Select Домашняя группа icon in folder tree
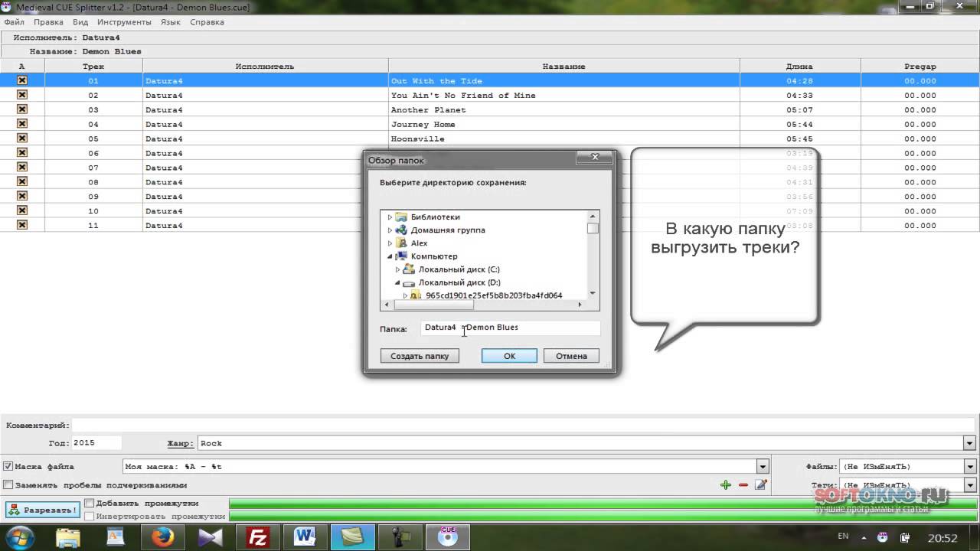 (x=401, y=230)
